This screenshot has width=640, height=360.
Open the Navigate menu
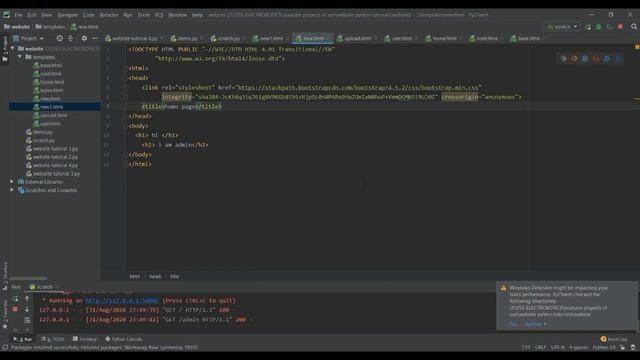click(68, 15)
